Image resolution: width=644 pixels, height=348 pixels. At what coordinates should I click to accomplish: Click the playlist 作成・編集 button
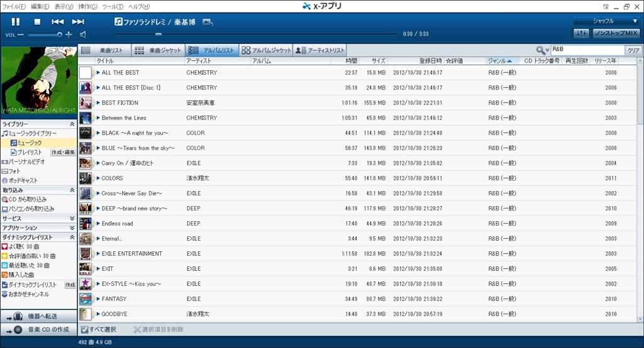pyautogui.click(x=64, y=152)
